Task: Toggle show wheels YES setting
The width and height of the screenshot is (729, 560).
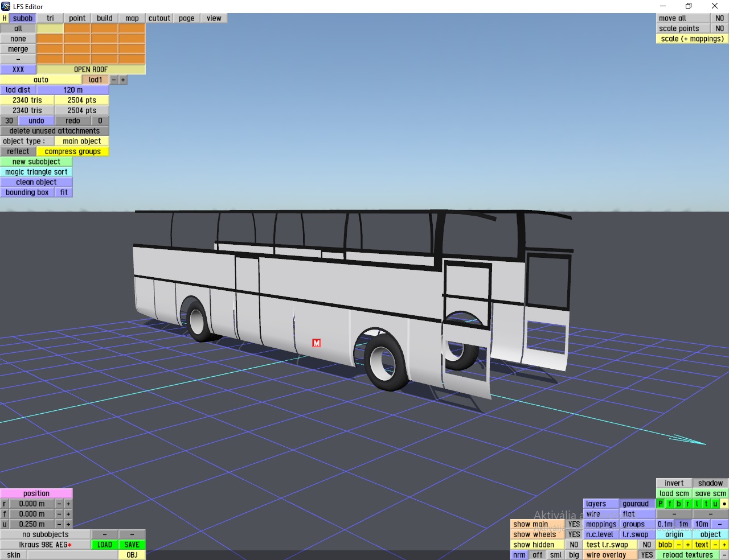Action: 574,534
